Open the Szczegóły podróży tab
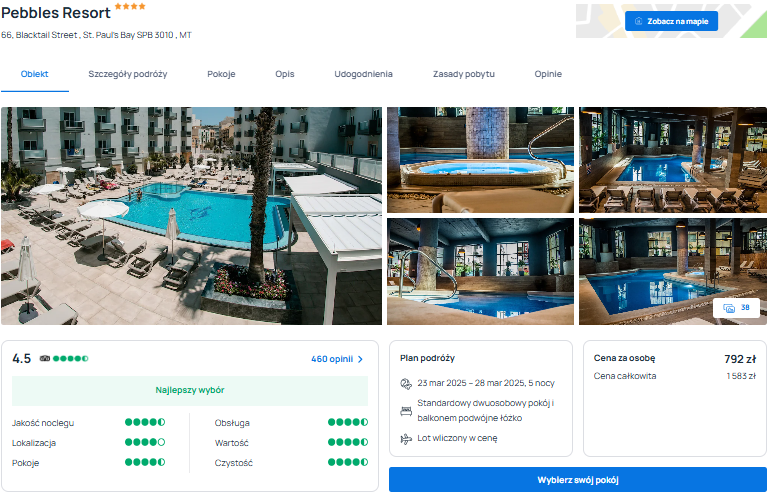The width and height of the screenshot is (772, 498). click(x=128, y=74)
